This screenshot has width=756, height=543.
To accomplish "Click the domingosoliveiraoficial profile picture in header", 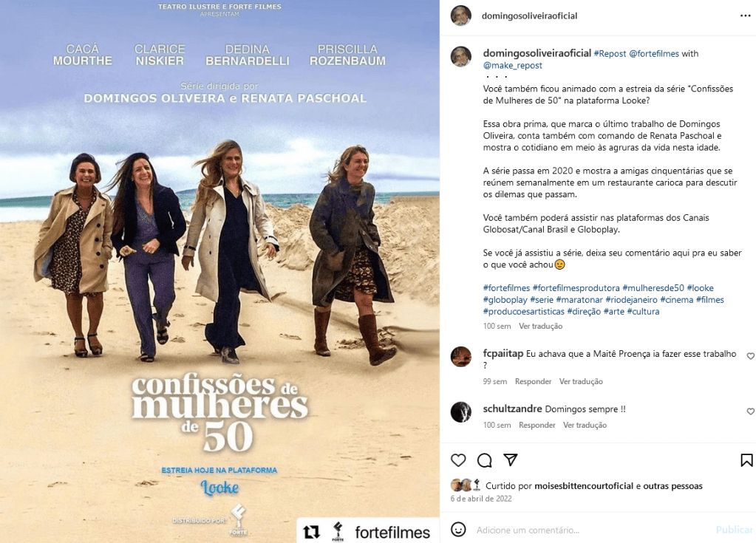I will (461, 16).
